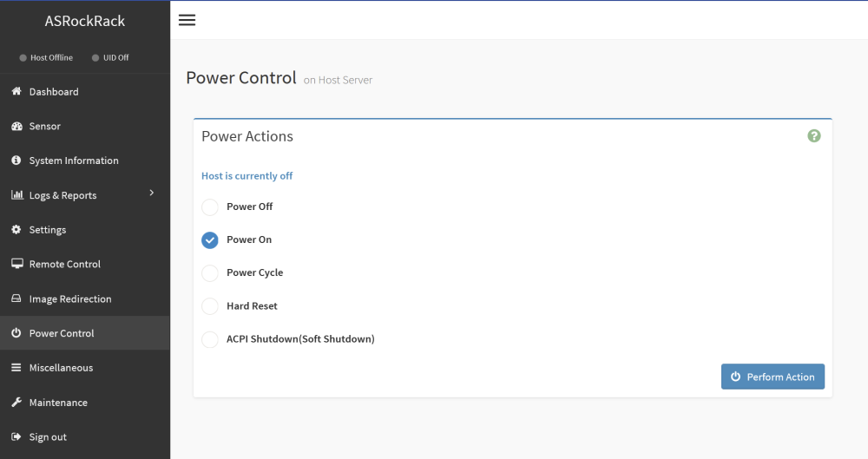The image size is (868, 459).
Task: Open the Miscellaneous menu item
Action: coord(85,368)
